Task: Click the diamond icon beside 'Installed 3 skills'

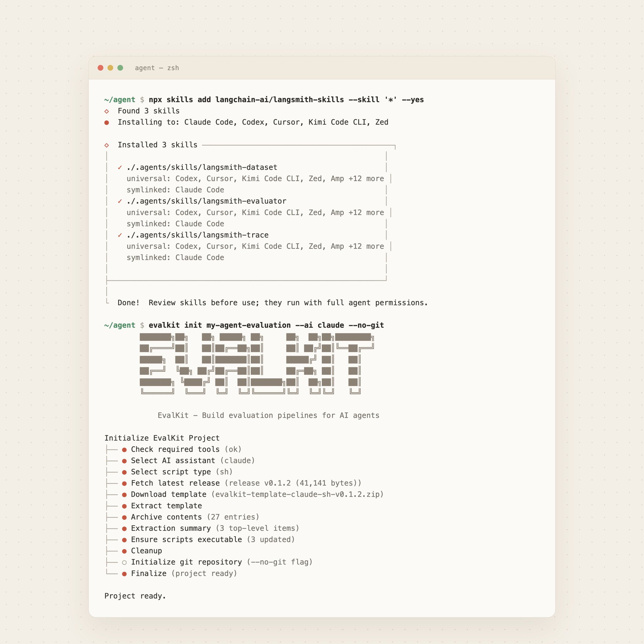Action: [107, 145]
